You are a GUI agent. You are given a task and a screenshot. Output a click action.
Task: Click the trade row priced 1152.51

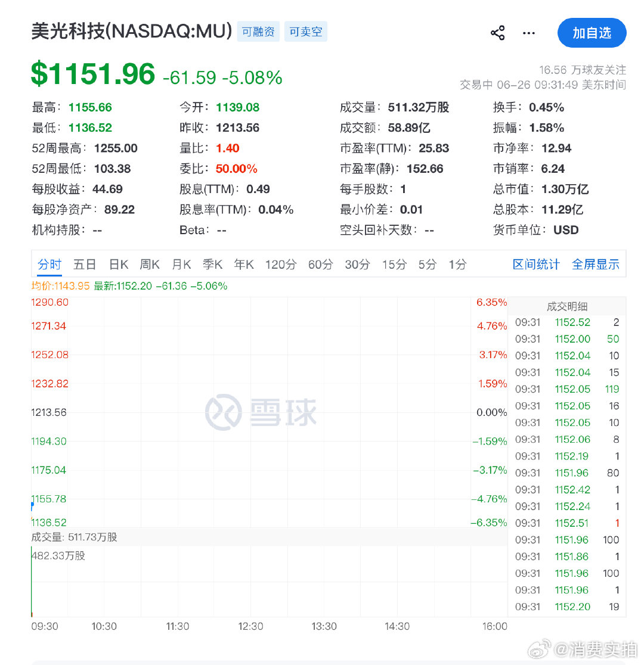coord(566,523)
